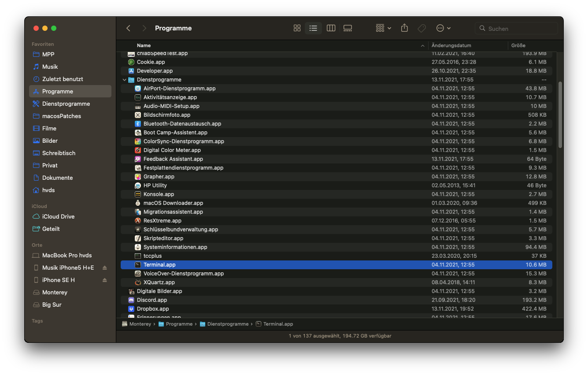Screen dimensions: 588x375
Task: Select the tccplus file name
Action: click(152, 256)
